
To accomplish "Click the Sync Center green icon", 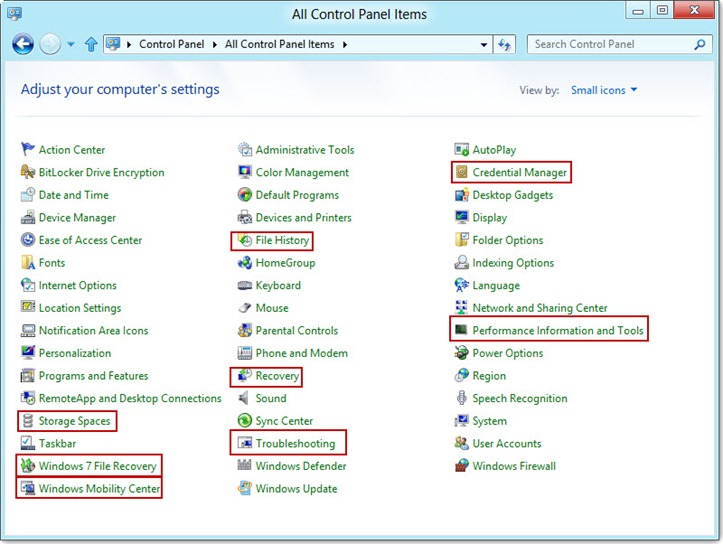I will point(244,420).
